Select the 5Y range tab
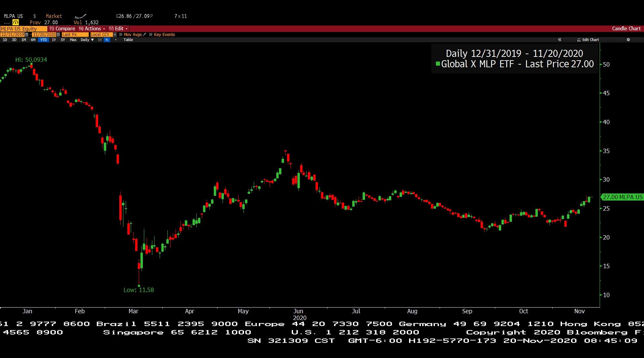644x358 pixels. [63, 40]
